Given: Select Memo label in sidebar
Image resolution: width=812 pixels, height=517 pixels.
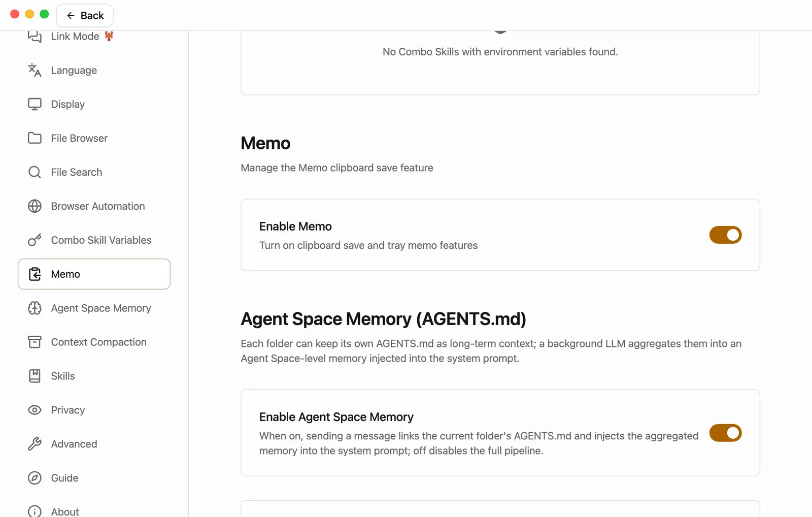Looking at the screenshot, I should [x=65, y=274].
